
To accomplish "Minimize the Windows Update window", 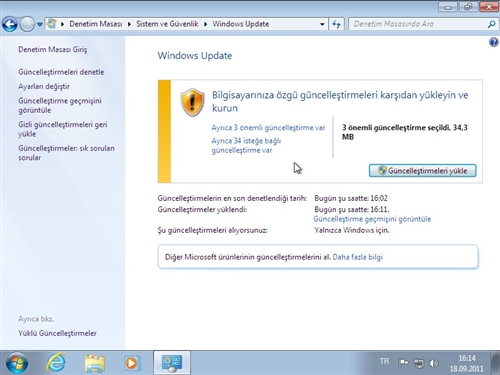I will 448,7.
